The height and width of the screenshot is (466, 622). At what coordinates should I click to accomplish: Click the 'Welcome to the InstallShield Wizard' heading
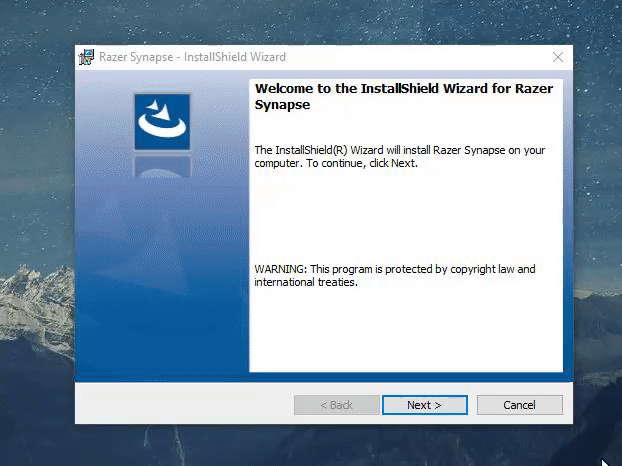[x=403, y=96]
